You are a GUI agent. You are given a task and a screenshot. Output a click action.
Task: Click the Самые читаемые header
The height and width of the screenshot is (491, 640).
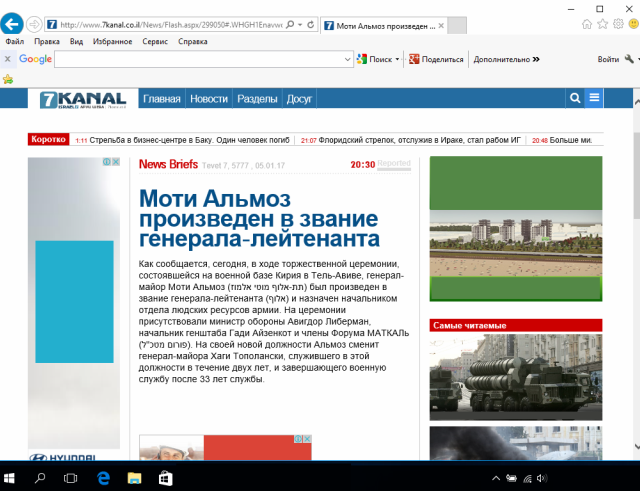click(x=516, y=325)
